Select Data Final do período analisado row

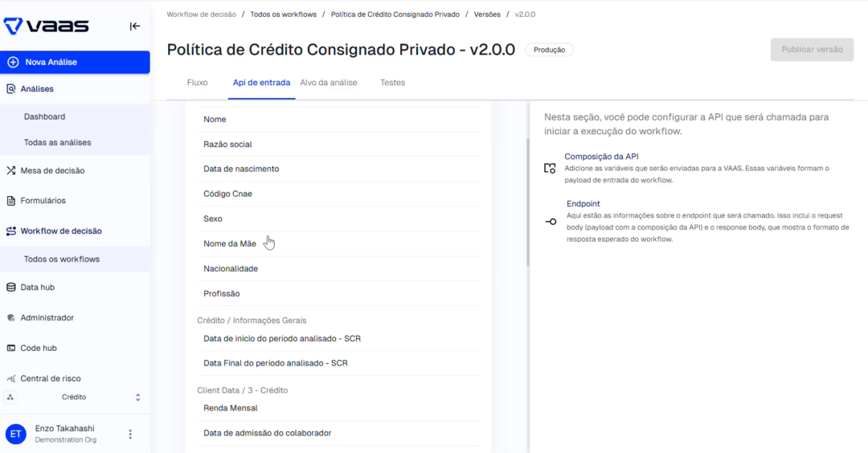(338, 363)
